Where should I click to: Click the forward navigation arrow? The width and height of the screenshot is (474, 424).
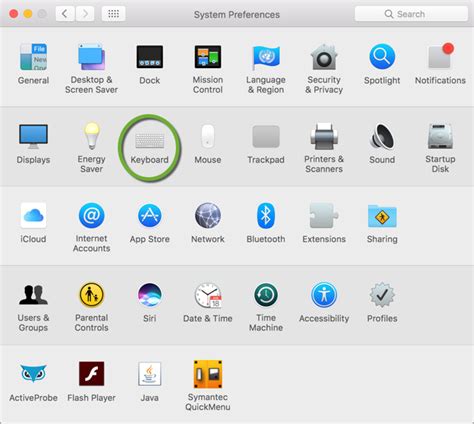point(85,14)
